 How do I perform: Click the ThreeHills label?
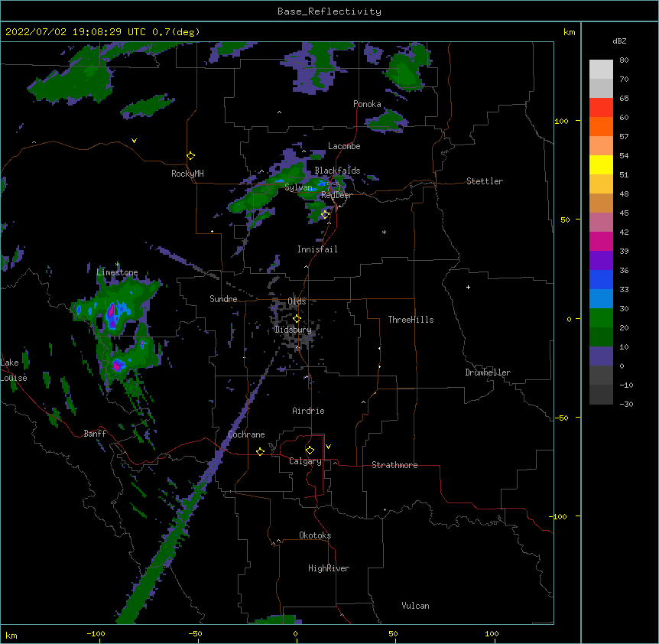click(x=411, y=320)
